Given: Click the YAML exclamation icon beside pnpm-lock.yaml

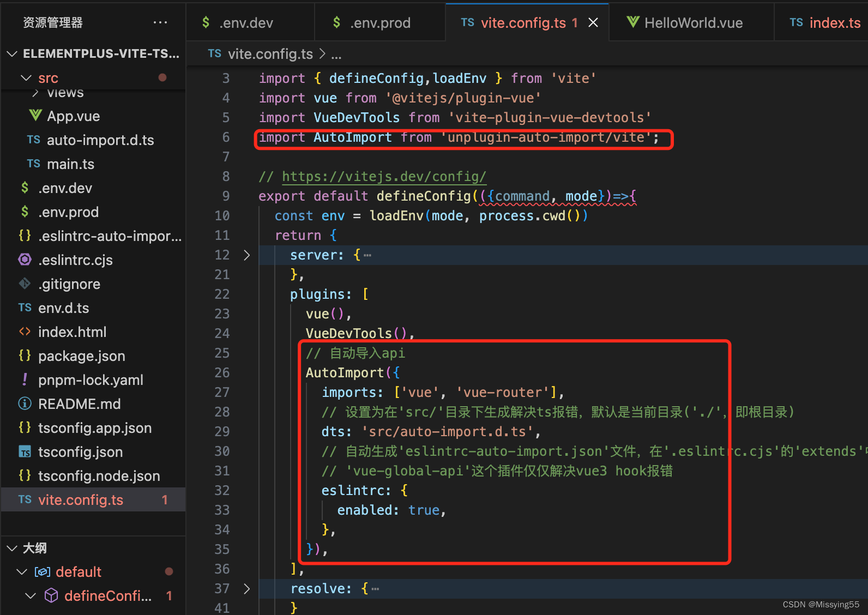Looking at the screenshot, I should (25, 379).
